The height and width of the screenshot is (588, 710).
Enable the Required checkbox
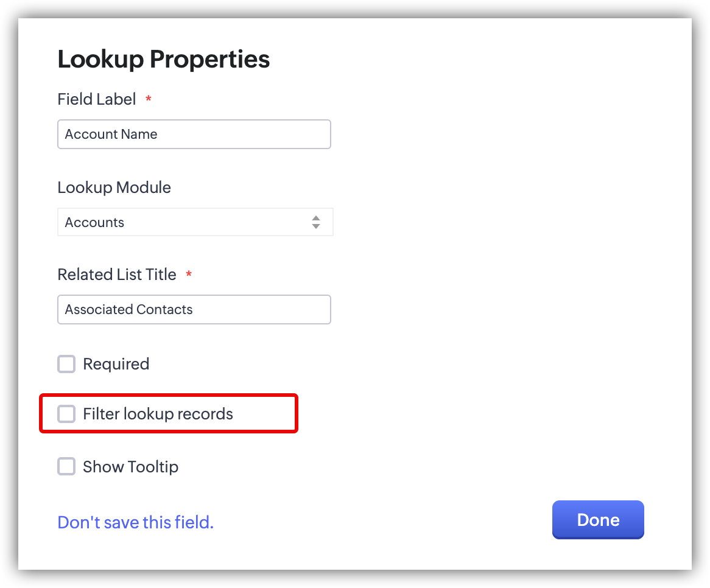click(66, 364)
